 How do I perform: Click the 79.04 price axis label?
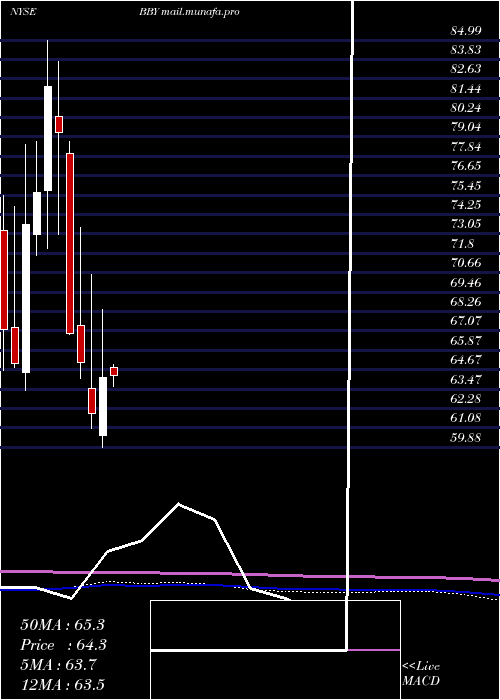pyautogui.click(x=466, y=127)
